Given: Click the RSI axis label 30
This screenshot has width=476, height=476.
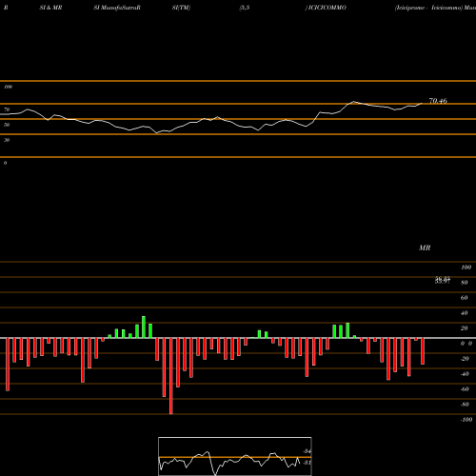Looking at the screenshot, I should pyautogui.click(x=7, y=140).
